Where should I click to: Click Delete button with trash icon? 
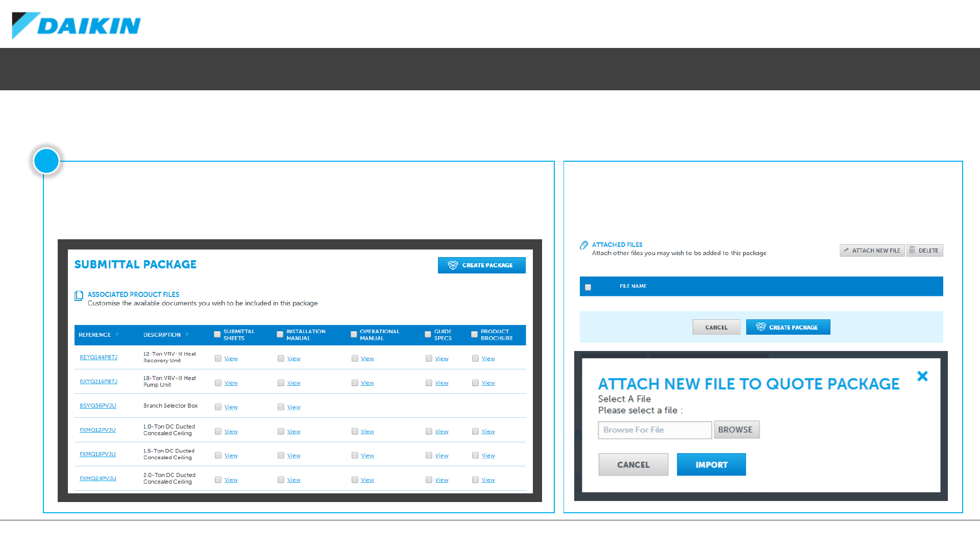[924, 251]
